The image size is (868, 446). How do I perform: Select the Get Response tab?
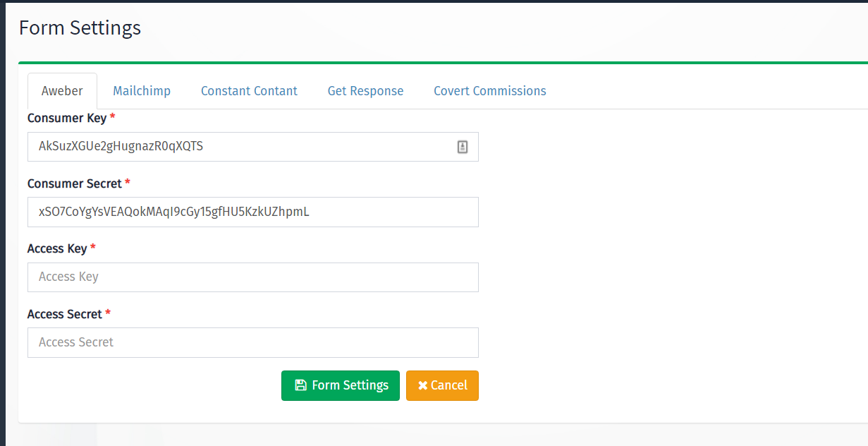coord(365,91)
